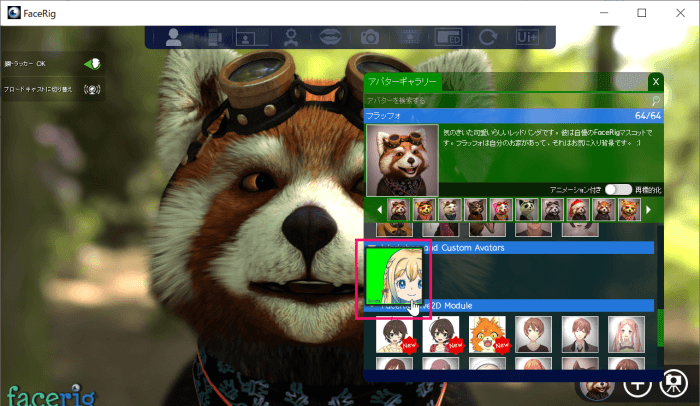This screenshot has width=700, height=406.
Task: Go to next skins with the right arrow
Action: (x=649, y=209)
